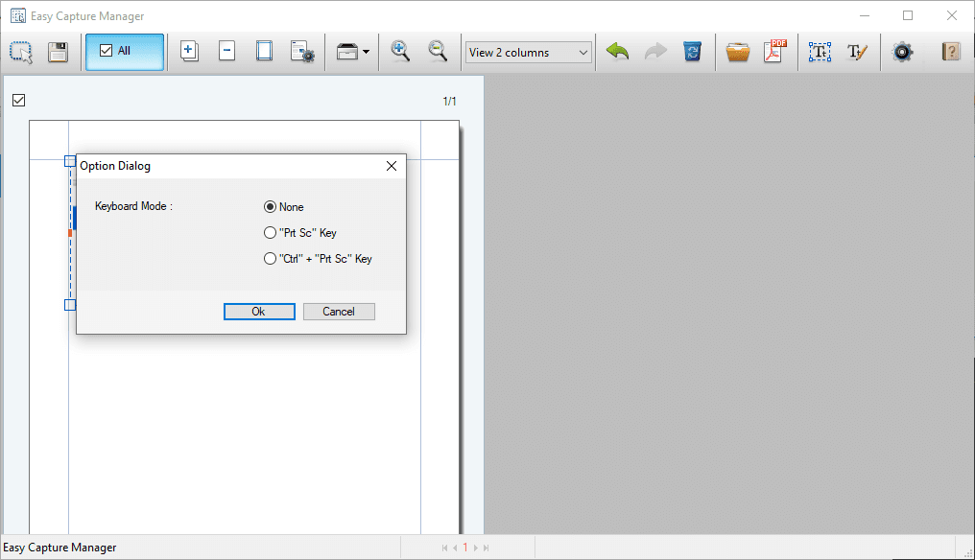This screenshot has height=560, width=975.
Task: Click the floppy disk Save icon
Action: [58, 52]
